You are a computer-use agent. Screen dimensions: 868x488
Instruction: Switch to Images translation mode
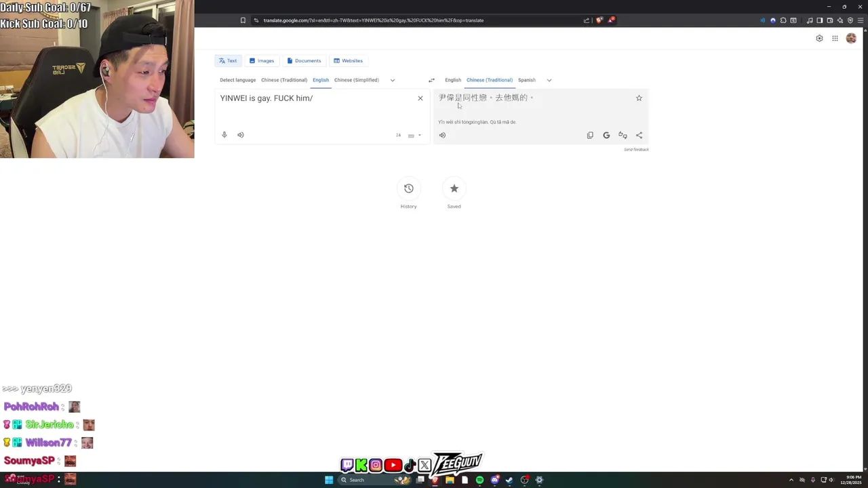(x=261, y=61)
